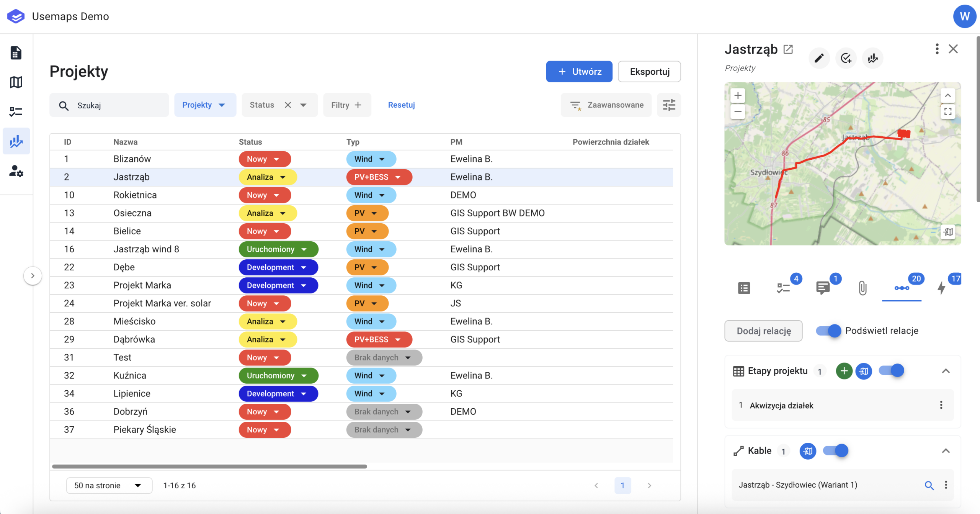Open the map view in the sidebar

[x=16, y=82]
